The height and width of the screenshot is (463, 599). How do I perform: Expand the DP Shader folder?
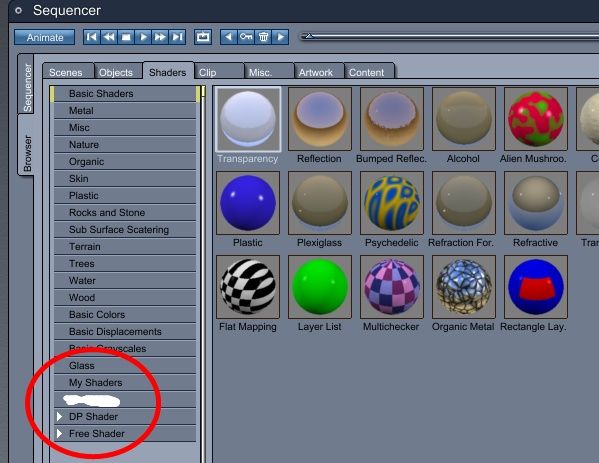(x=59, y=416)
